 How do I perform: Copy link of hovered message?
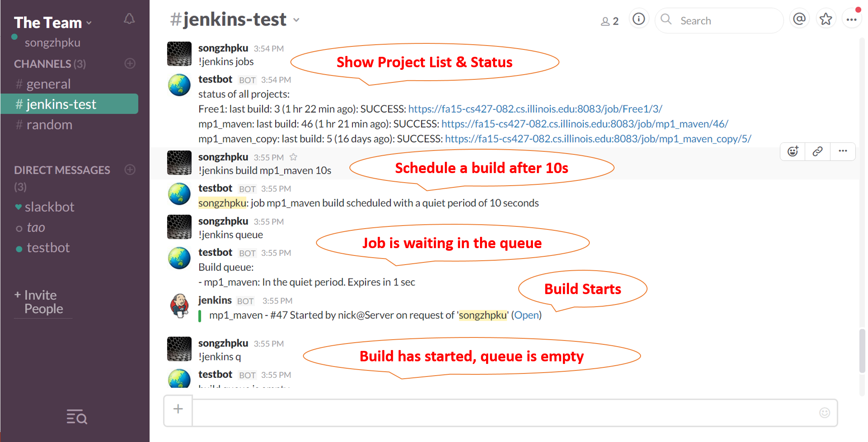tap(818, 151)
